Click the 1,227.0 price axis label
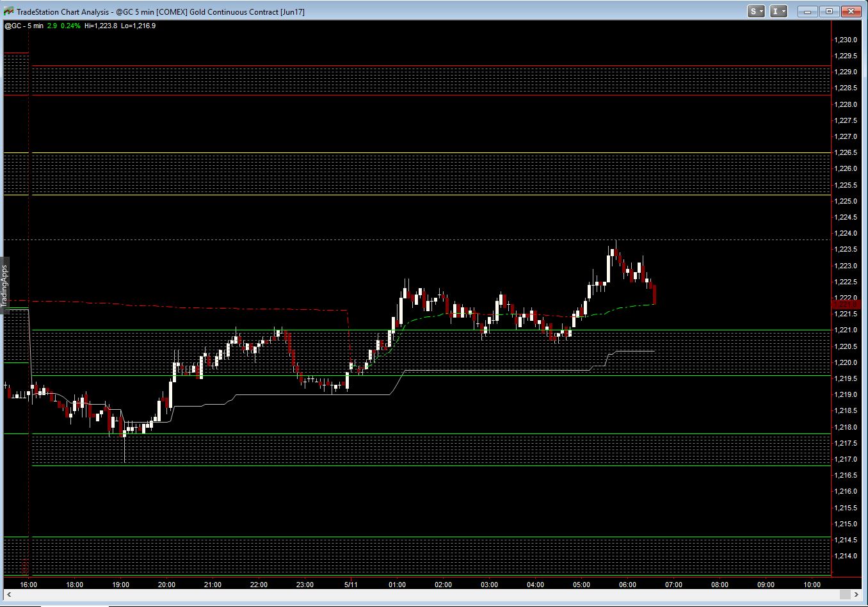868x607 pixels. (x=846, y=136)
